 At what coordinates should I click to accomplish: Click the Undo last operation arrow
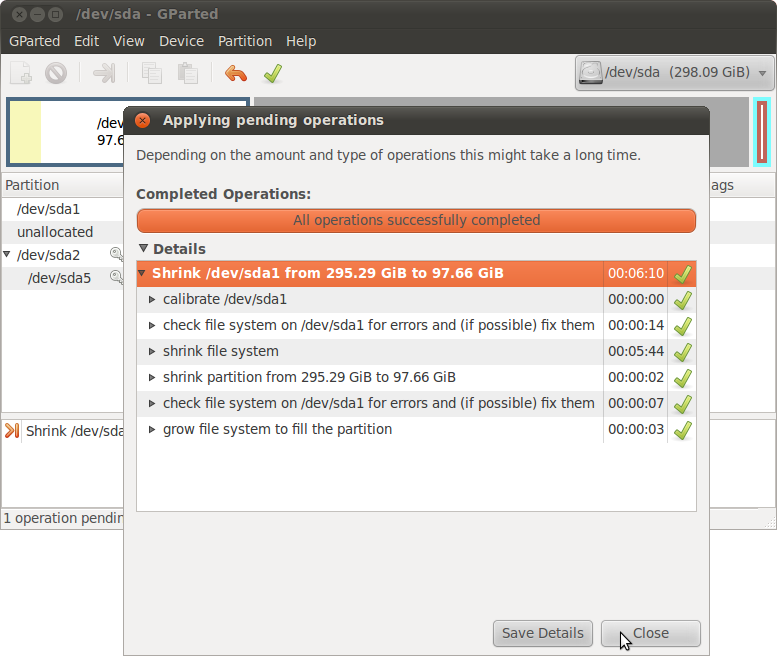pos(236,74)
